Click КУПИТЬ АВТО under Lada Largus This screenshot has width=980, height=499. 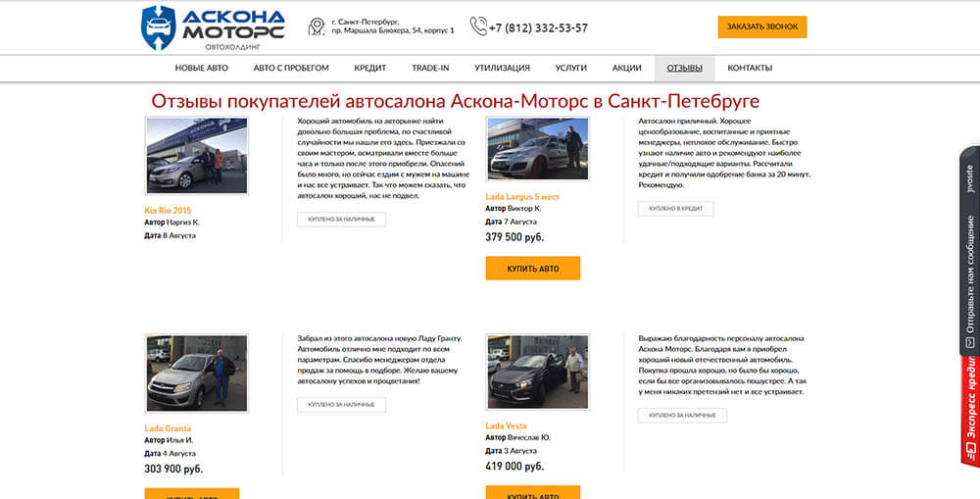click(x=532, y=269)
